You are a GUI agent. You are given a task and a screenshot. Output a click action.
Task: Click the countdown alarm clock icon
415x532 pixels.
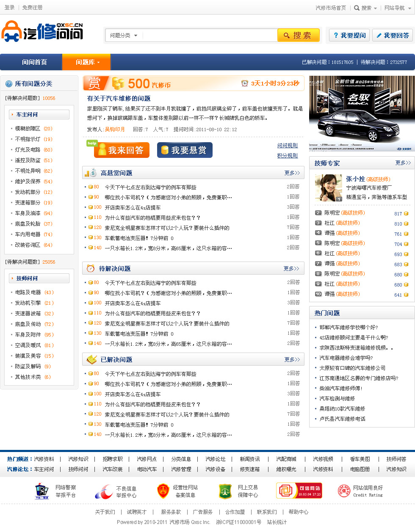pyautogui.click(x=244, y=83)
